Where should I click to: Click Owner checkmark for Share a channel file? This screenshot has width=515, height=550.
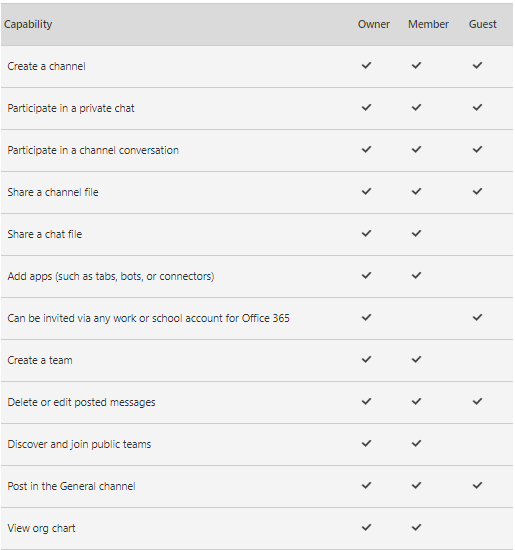tap(366, 192)
